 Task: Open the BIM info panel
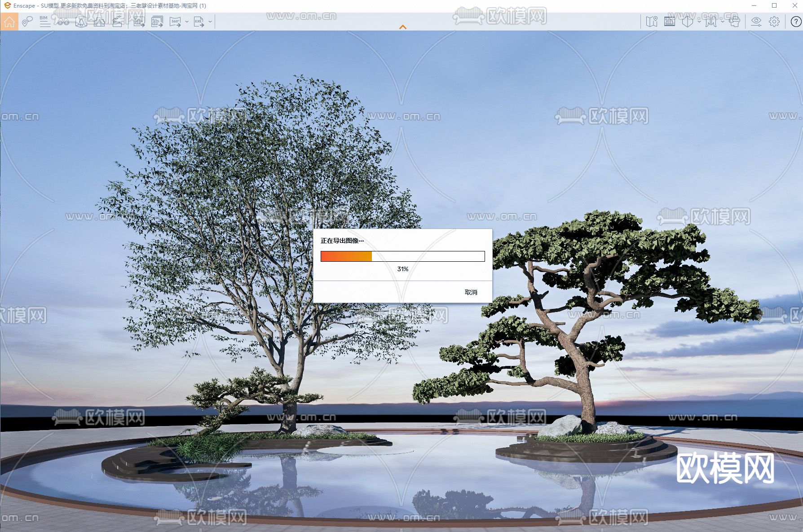(x=44, y=21)
